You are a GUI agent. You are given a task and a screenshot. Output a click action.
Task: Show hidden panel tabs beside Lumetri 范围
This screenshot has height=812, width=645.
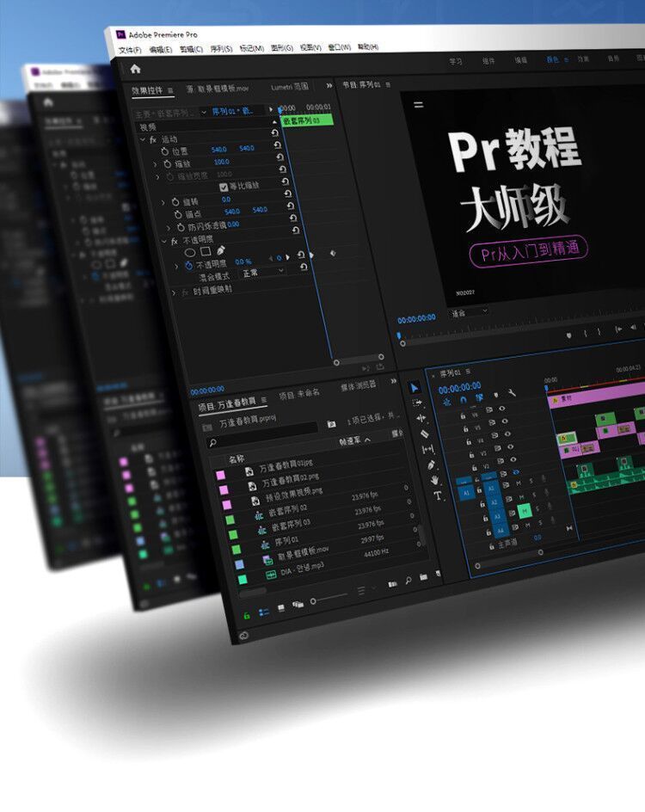[329, 86]
